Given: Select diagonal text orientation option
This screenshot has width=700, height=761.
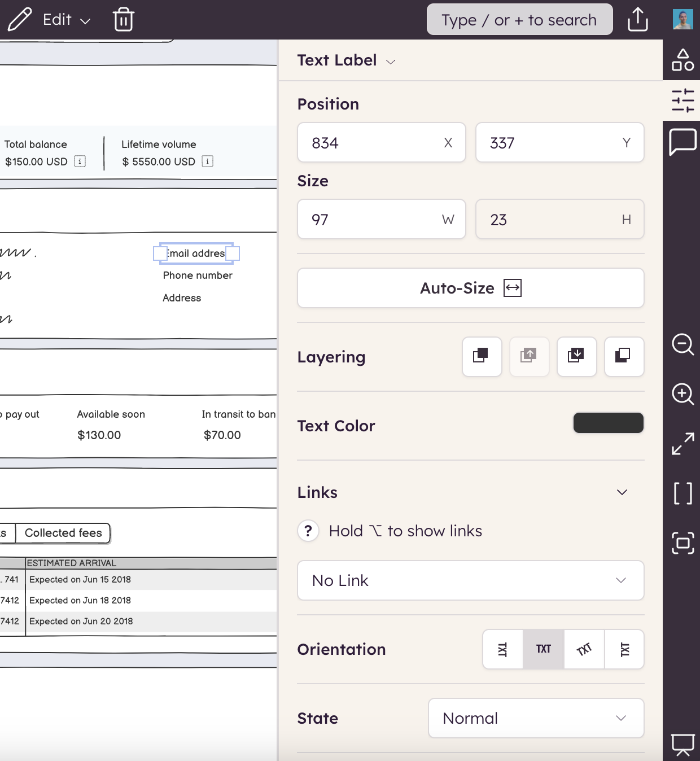Looking at the screenshot, I should click(584, 649).
